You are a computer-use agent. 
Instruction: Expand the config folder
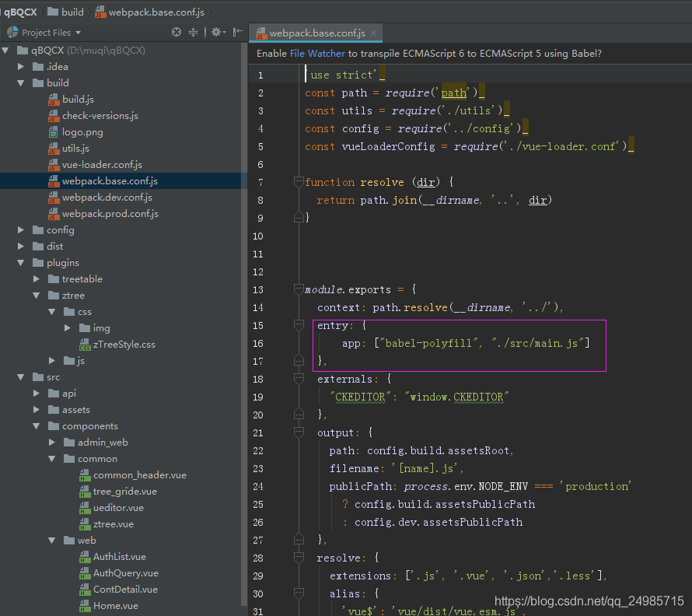[21, 230]
